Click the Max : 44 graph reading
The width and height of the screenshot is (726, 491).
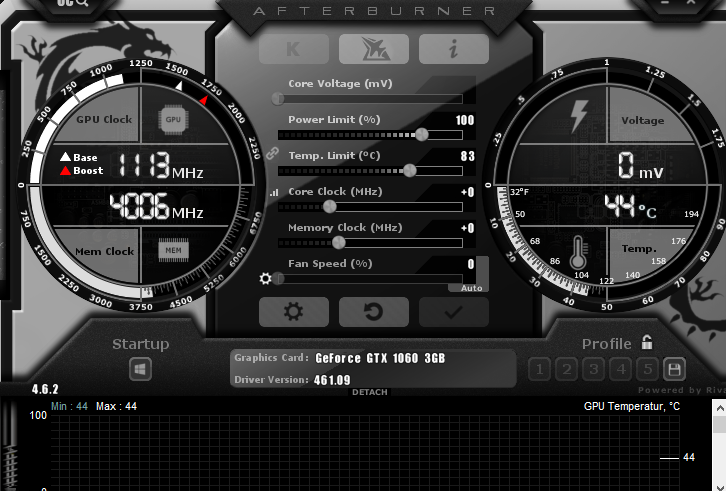[x=117, y=406]
